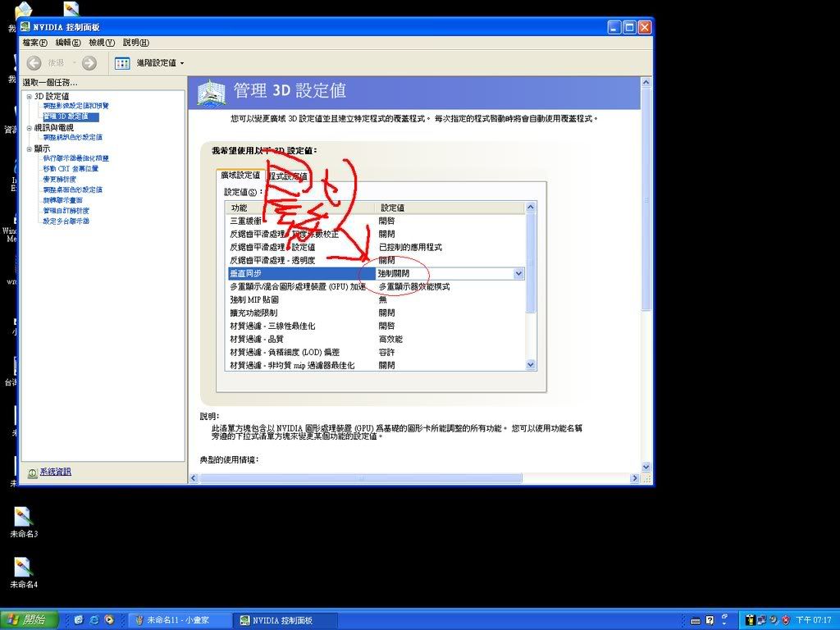Select 變更解析度 in the task tree
The width and height of the screenshot is (840, 630).
click(59, 179)
